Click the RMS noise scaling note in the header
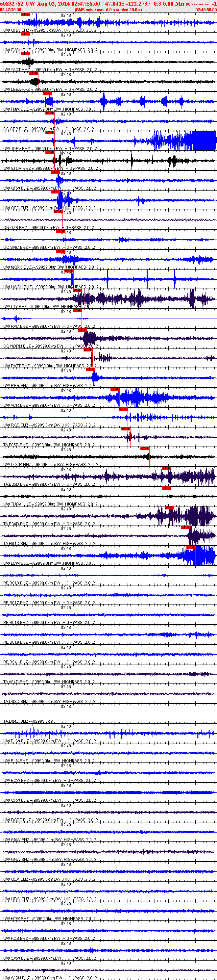Viewport: 217px width, 980px height. 108,10
